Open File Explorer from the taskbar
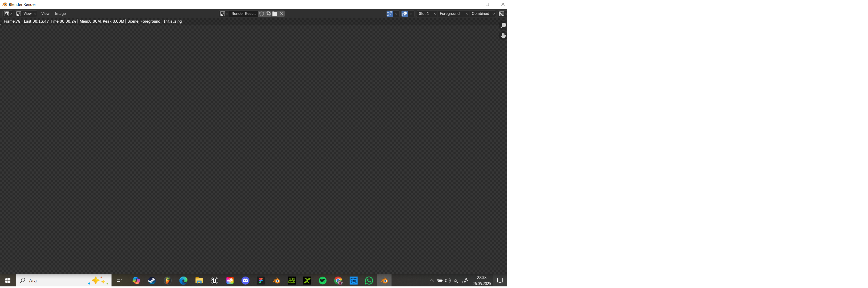The width and height of the screenshot is (868, 288). click(x=199, y=281)
